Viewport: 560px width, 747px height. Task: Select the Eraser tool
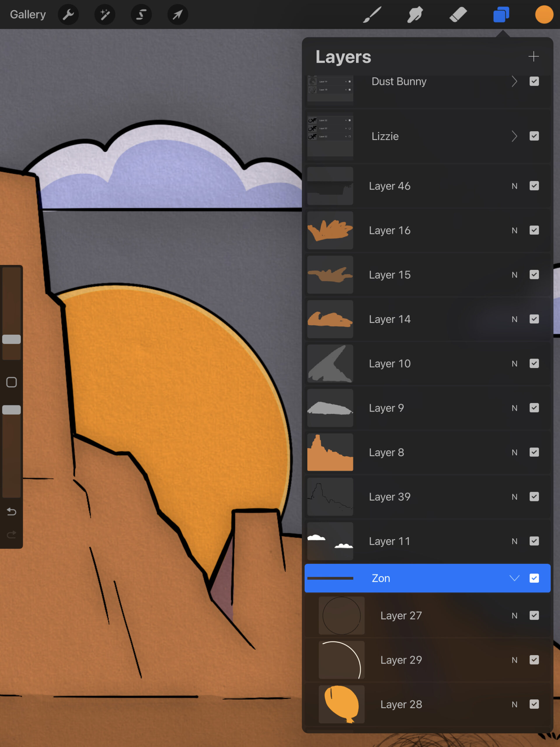pos(458,15)
